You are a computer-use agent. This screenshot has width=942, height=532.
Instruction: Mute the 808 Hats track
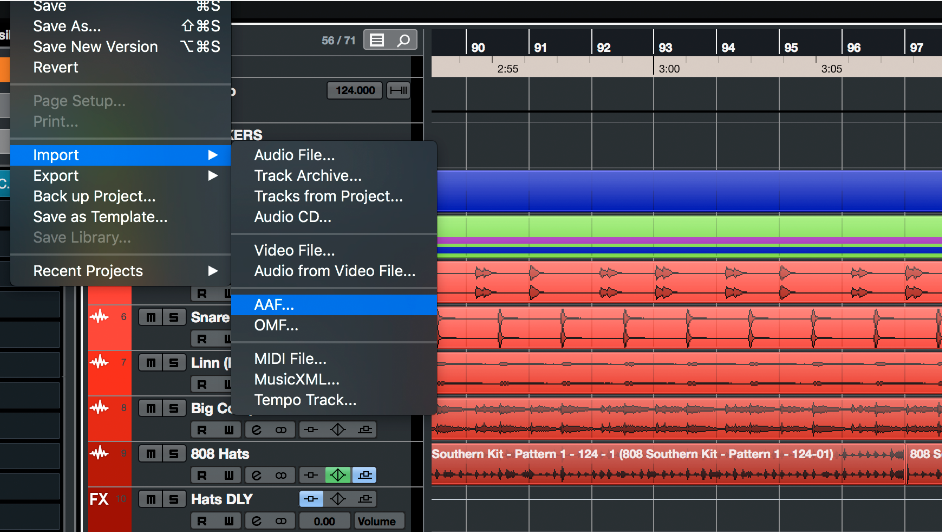tap(151, 453)
